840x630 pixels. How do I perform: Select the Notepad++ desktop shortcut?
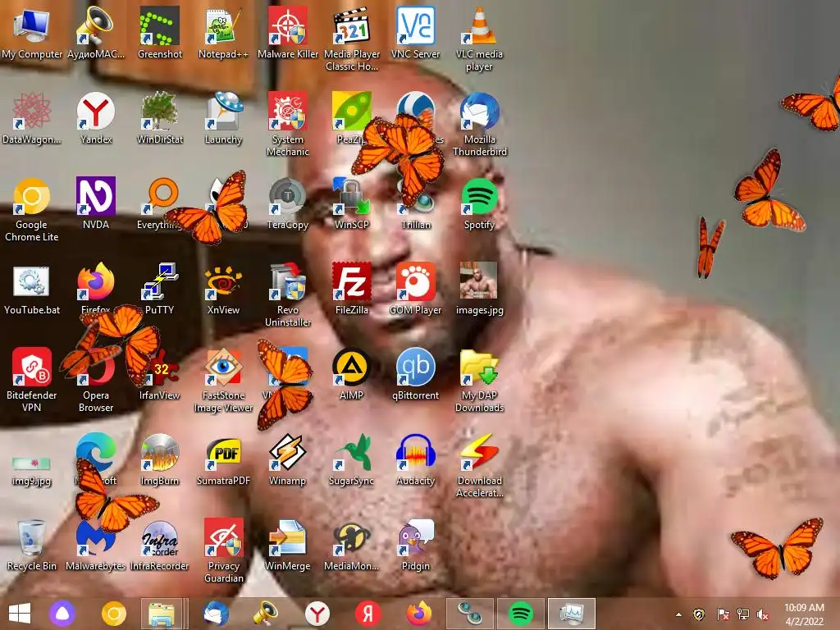click(223, 33)
